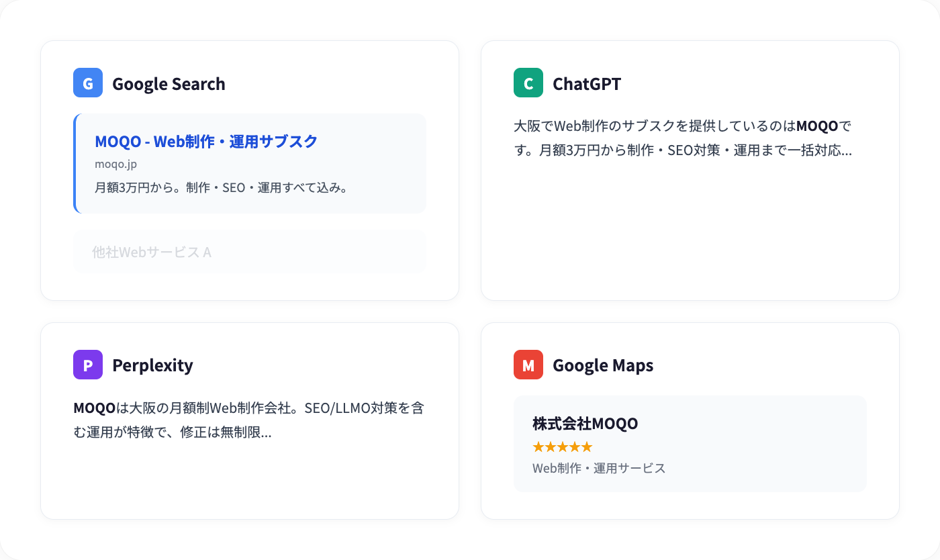
Task: Click the ChatGPT answer about 大阪でWeb制作
Action: tap(682, 138)
